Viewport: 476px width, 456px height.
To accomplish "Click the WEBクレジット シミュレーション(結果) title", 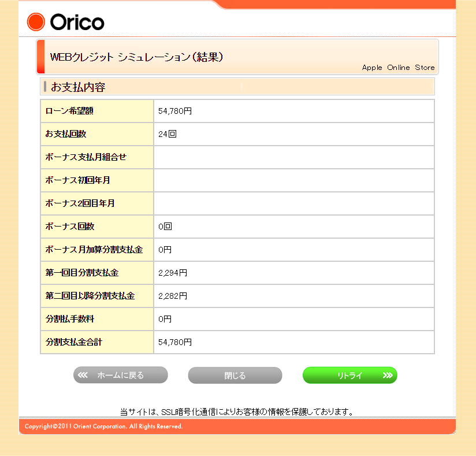I will coord(136,57).
